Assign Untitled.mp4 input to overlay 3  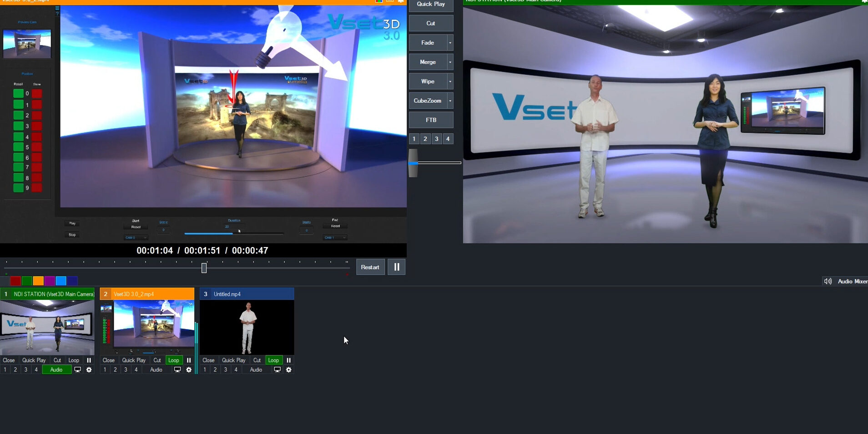[x=226, y=370]
